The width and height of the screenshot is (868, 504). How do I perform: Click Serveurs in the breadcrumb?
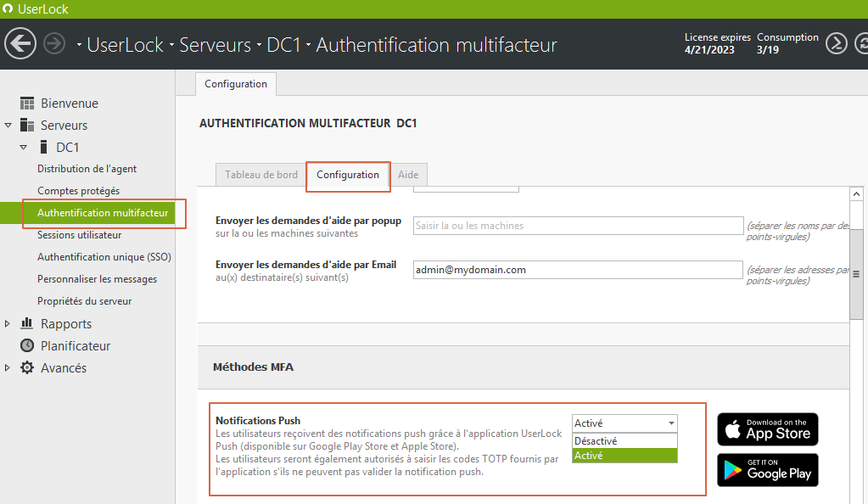215,45
